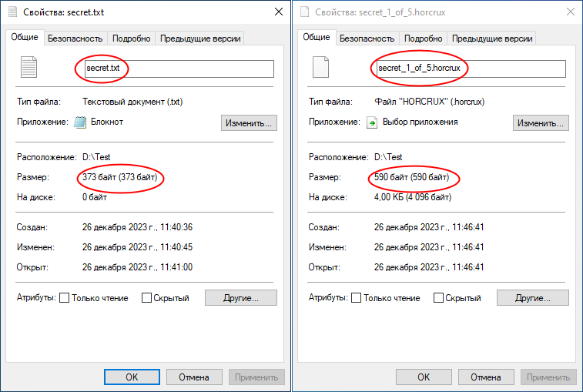This screenshot has height=392, width=583.
Task: Click the Блокнот notepad application icon
Action: pos(80,122)
